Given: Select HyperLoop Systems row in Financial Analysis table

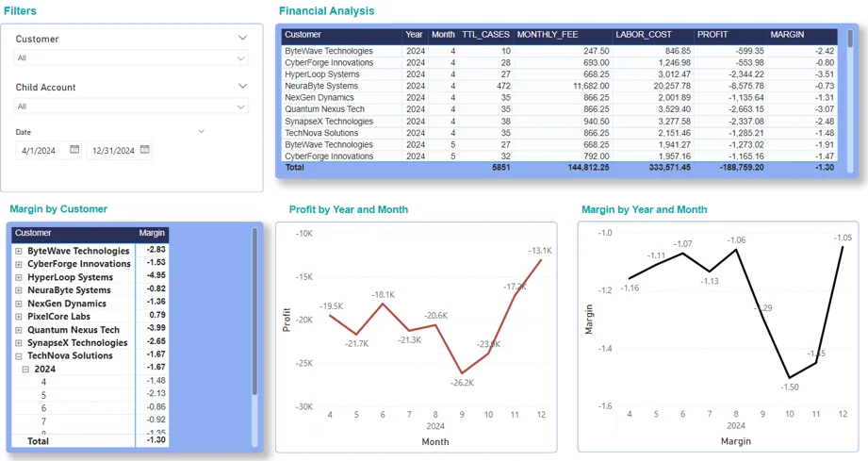Looking at the screenshot, I should [x=560, y=74].
